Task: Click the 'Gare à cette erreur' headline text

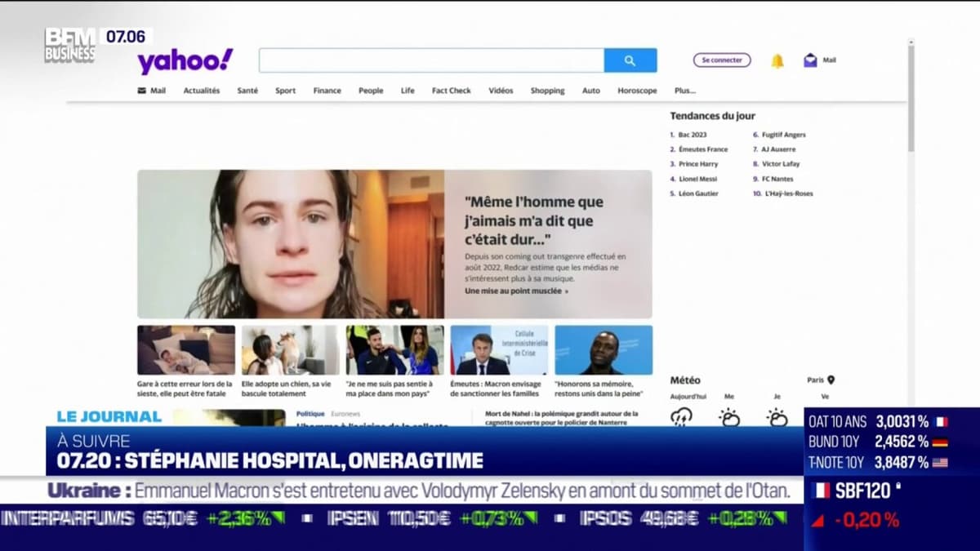Action: [185, 388]
